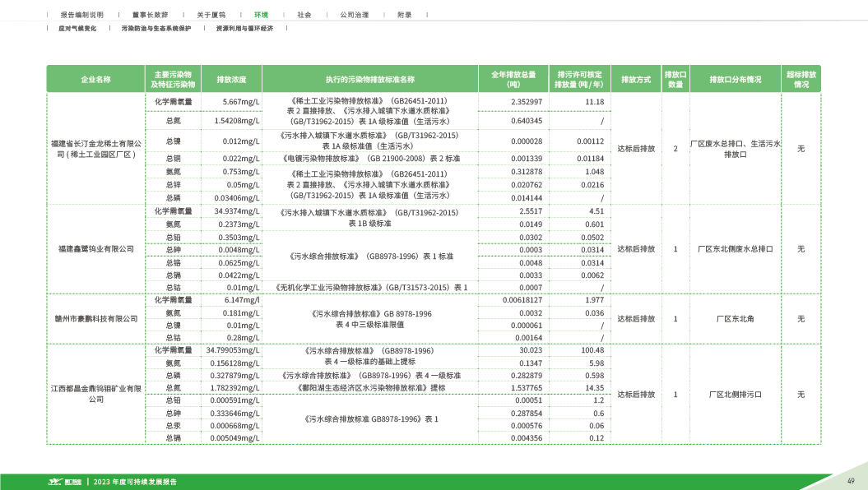Open the 附录 tab

404,15
